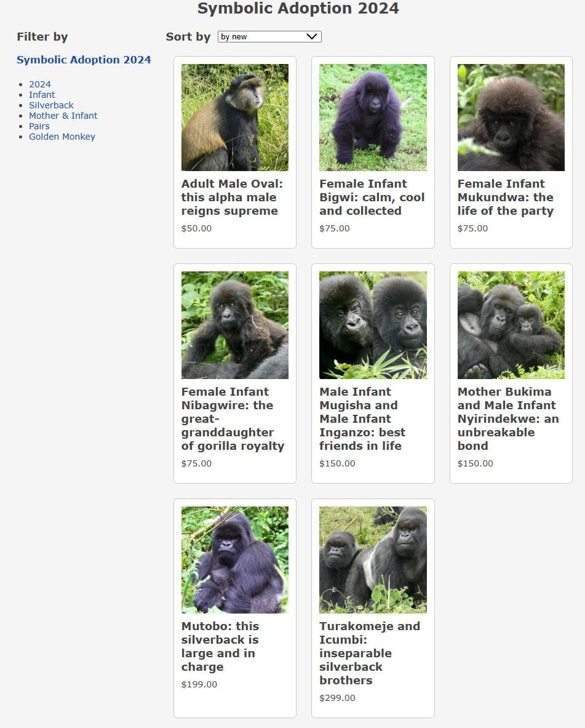Filter by Pairs category
Viewport: 585px width, 728px height.
[x=39, y=126]
